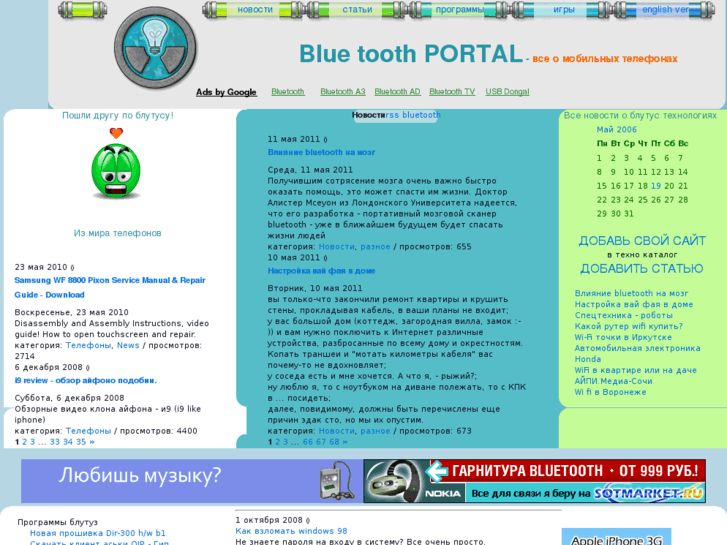Click the Blue tooth PORTAL title

tap(411, 54)
